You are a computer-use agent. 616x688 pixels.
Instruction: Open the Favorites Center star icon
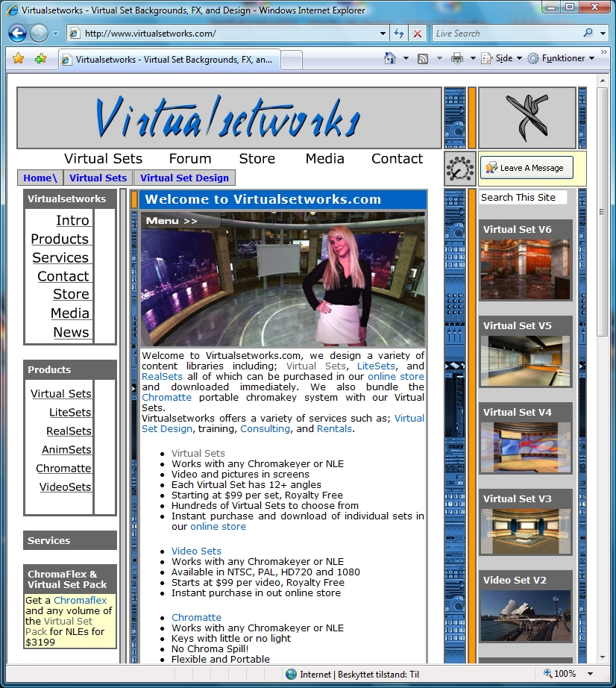(x=19, y=58)
